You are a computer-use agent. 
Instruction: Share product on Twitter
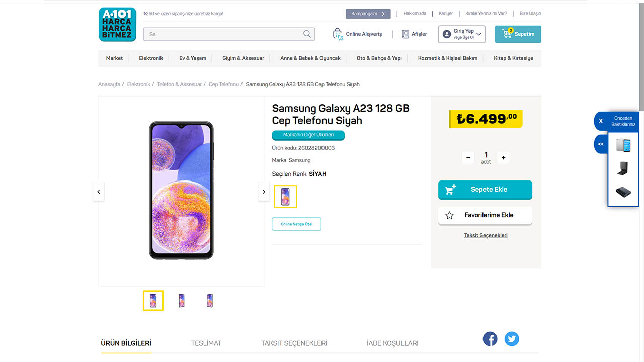[512, 339]
